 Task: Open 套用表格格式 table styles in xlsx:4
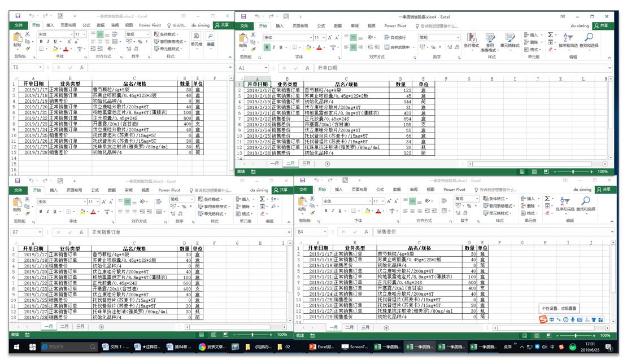(x=490, y=42)
